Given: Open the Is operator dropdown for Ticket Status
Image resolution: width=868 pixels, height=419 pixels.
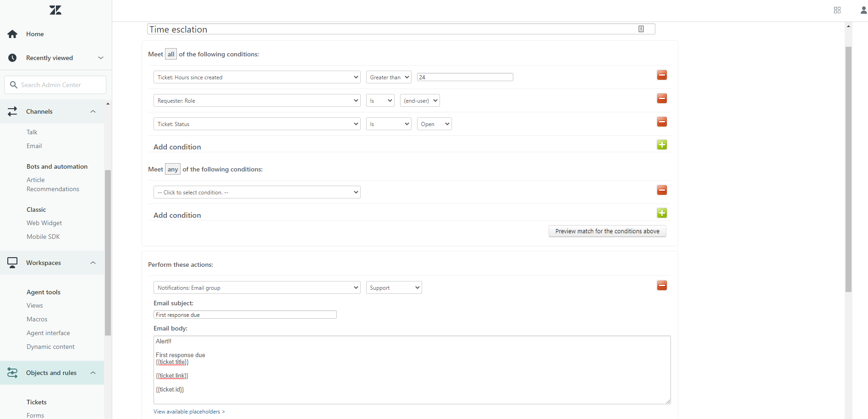Looking at the screenshot, I should tap(389, 124).
